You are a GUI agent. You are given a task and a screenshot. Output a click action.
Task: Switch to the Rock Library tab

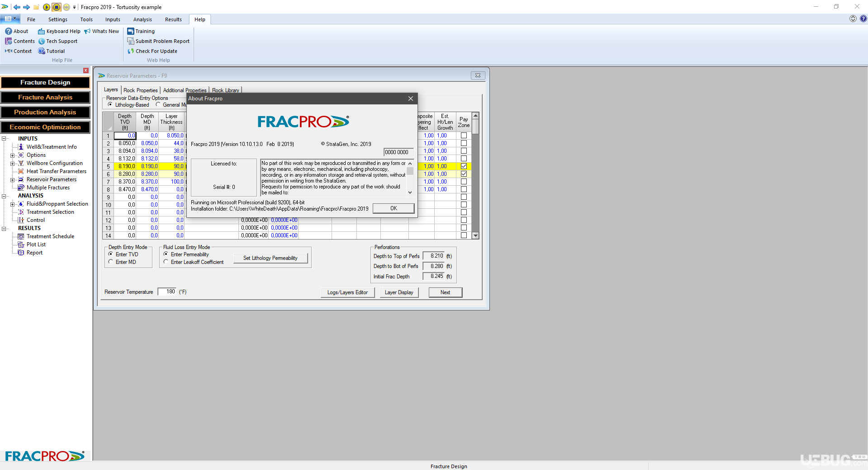[x=226, y=90]
